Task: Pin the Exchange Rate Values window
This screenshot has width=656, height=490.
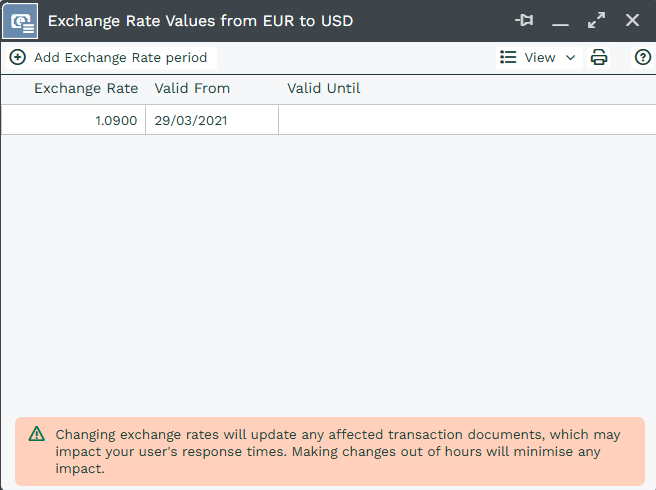Action: [x=524, y=20]
